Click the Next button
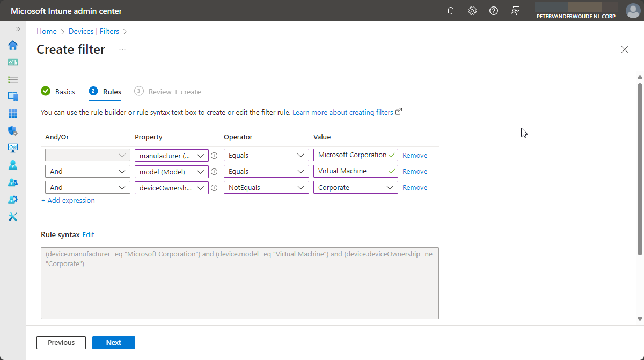 click(113, 343)
